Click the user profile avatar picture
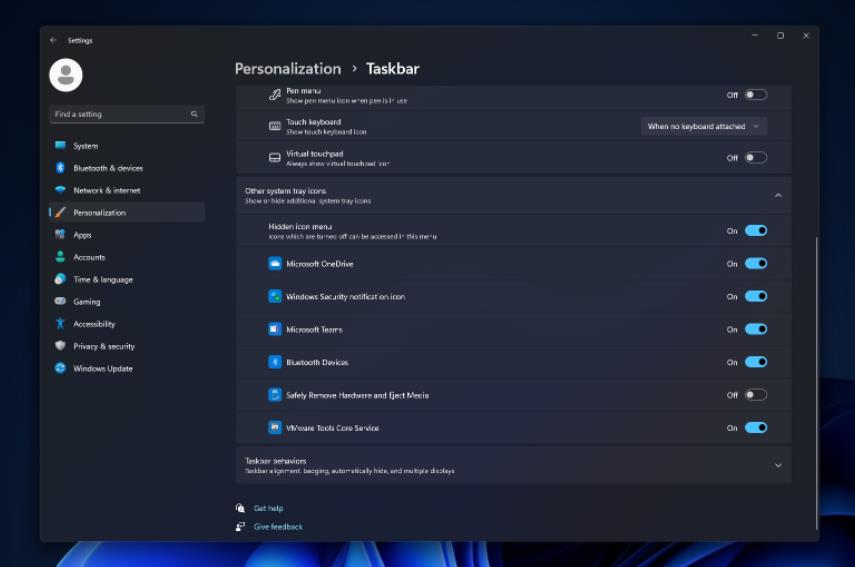The image size is (855, 567). coord(66,75)
